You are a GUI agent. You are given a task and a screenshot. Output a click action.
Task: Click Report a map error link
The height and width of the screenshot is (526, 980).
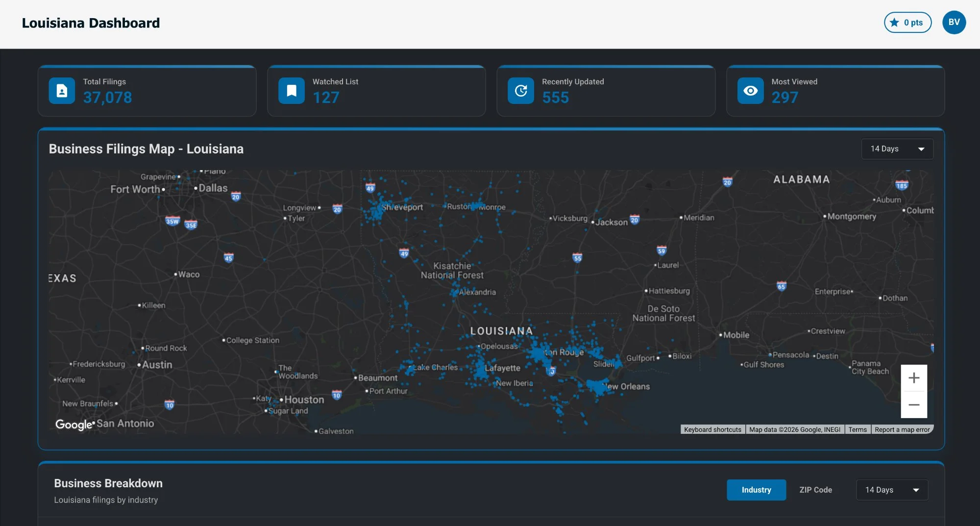[x=902, y=430]
